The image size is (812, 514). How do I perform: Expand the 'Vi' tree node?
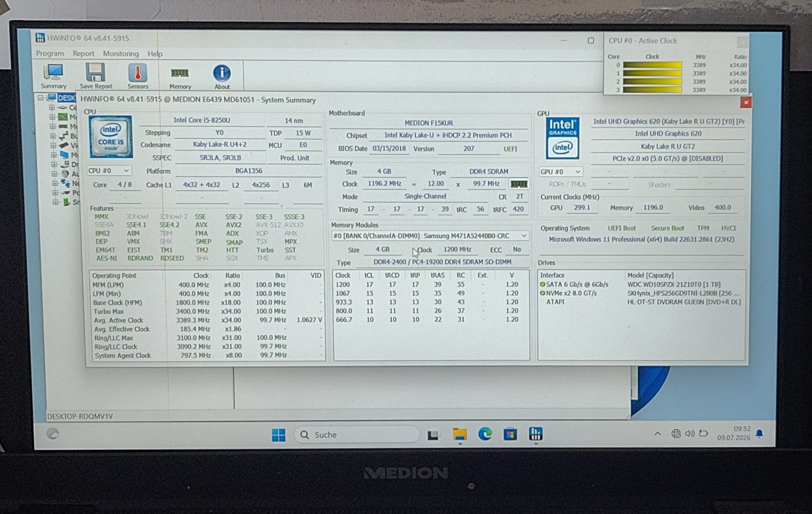tap(53, 145)
